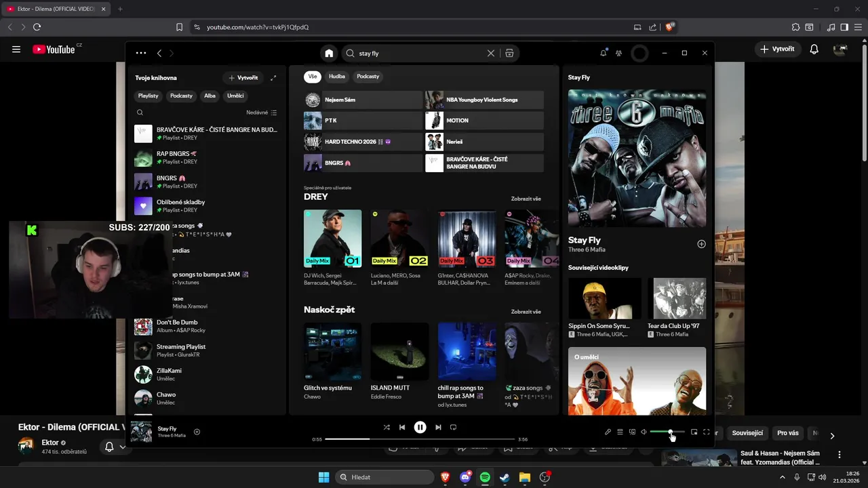The image size is (868, 488).
Task: Open 'Sippin On Some Syrup' video clip
Action: pos(604,308)
